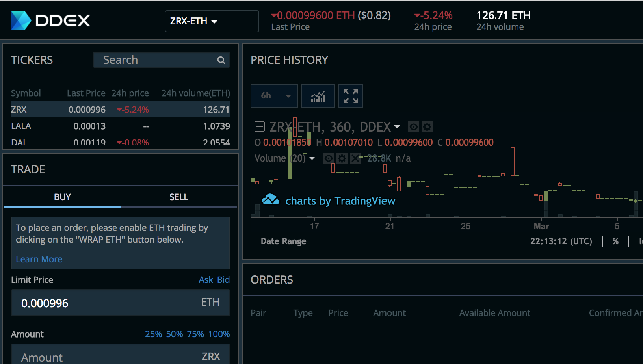Open the chart style selector icon
This screenshot has width=643, height=364.
pos(318,96)
